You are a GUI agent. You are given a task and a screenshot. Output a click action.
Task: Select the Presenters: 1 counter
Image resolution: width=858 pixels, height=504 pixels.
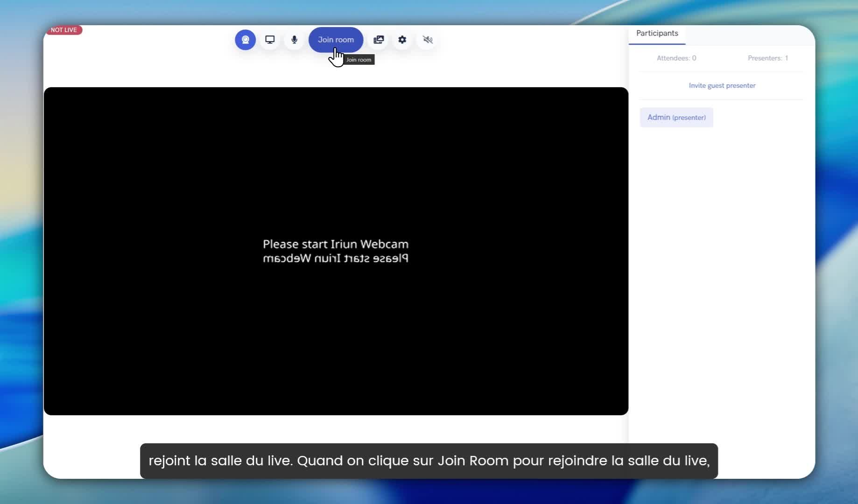tap(767, 58)
